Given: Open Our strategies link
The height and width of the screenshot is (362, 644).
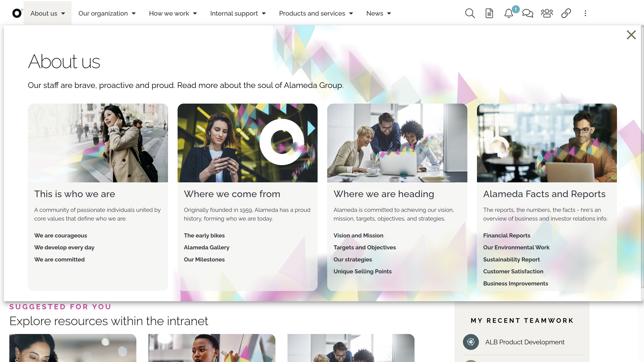Looking at the screenshot, I should pyautogui.click(x=353, y=259).
